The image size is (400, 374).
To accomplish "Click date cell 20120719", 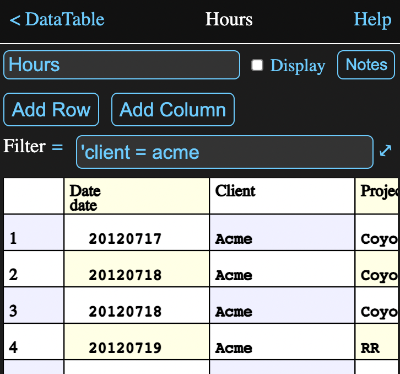I will [x=137, y=342].
